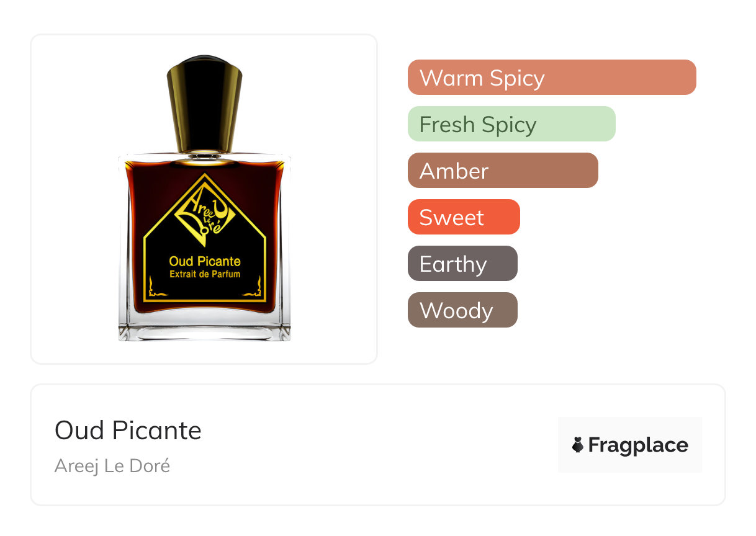Image resolution: width=756 pixels, height=536 pixels.
Task: Click the Fragplace perfume bottle icon
Action: (578, 445)
